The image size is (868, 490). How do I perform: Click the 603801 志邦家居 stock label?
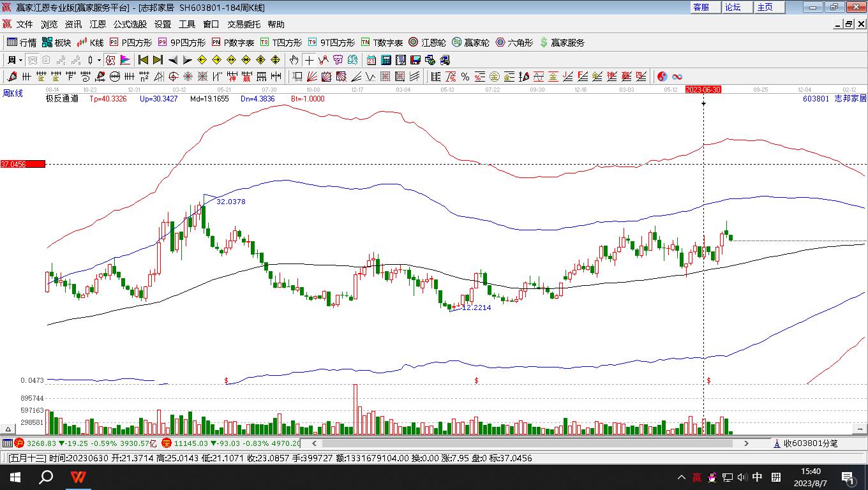point(835,98)
